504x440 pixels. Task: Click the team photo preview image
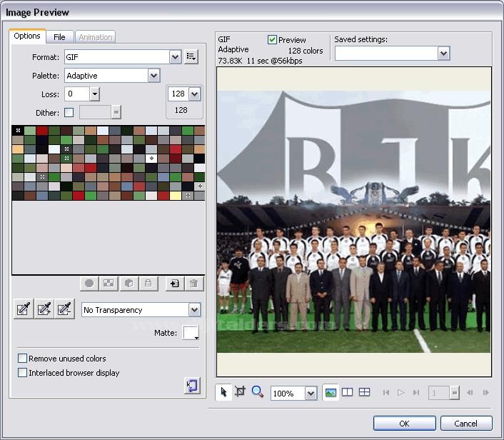[x=354, y=221]
